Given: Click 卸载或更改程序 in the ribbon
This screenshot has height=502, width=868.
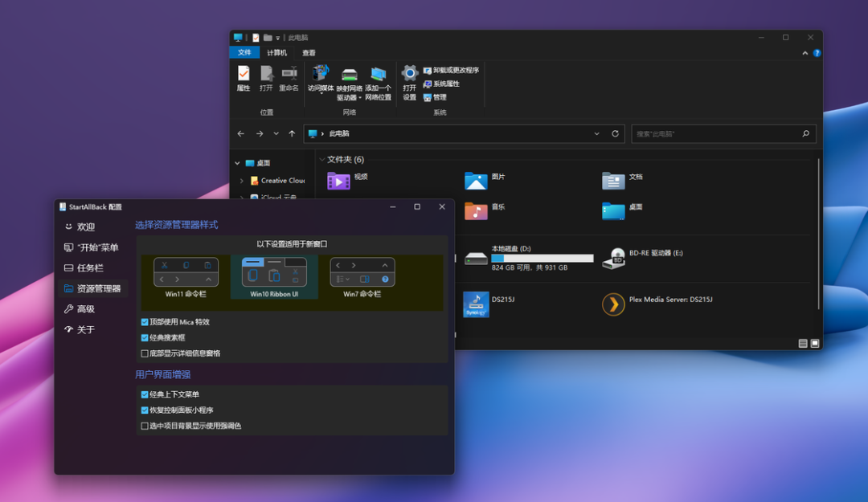Looking at the screenshot, I should (451, 71).
